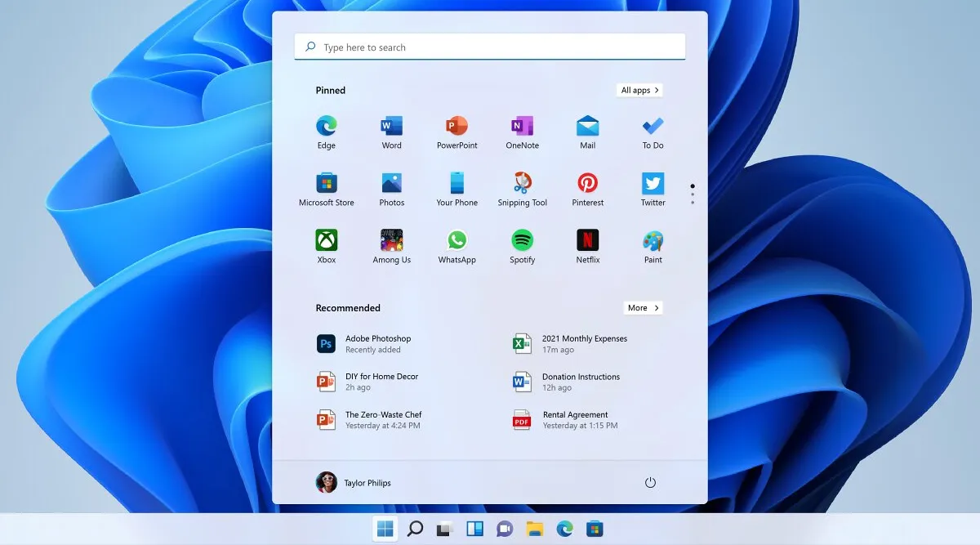Screen dimensions: 980x545
Task: Open Edge from the taskbar
Action: 565,529
